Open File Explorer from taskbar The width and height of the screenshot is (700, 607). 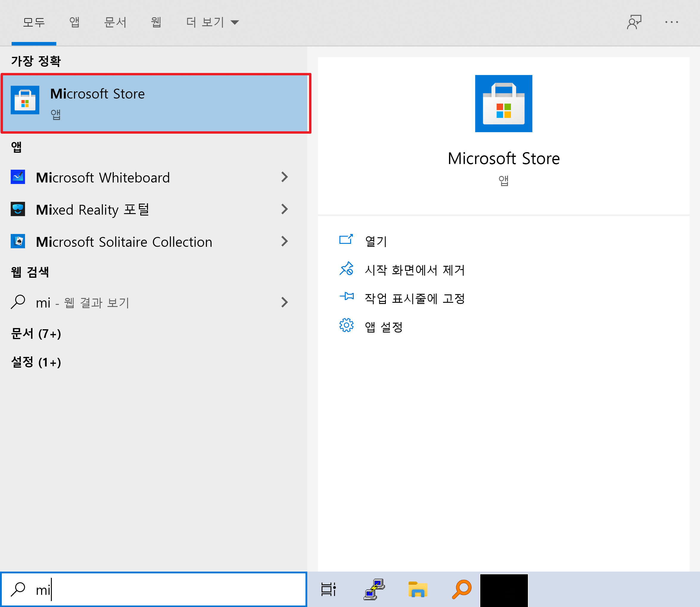417,589
